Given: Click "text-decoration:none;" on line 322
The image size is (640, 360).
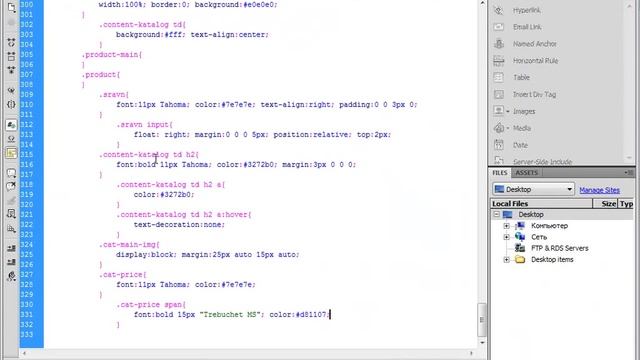Looking at the screenshot, I should (179, 224).
